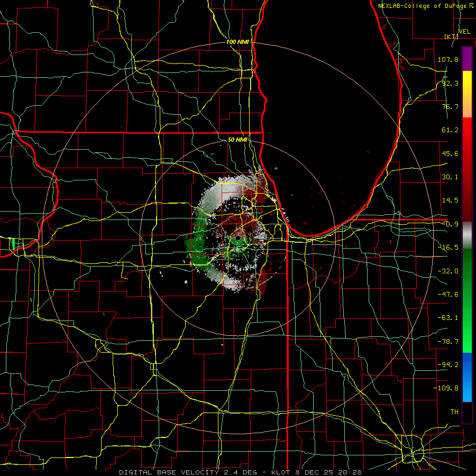Viewport: 476px width, 476px height.
Task: Click the -47.6 velocity legend value
Action: [x=448, y=295]
